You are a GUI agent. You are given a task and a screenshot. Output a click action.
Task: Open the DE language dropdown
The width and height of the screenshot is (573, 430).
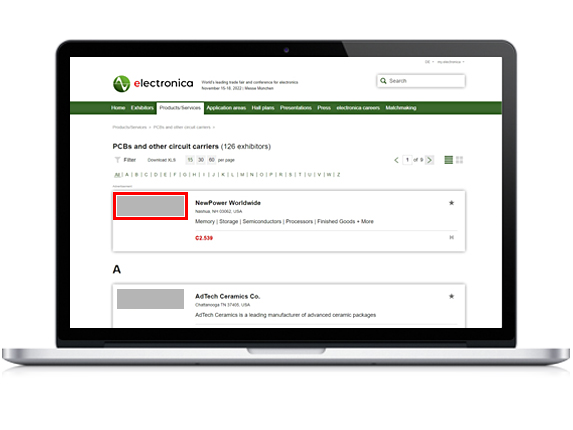(x=429, y=62)
